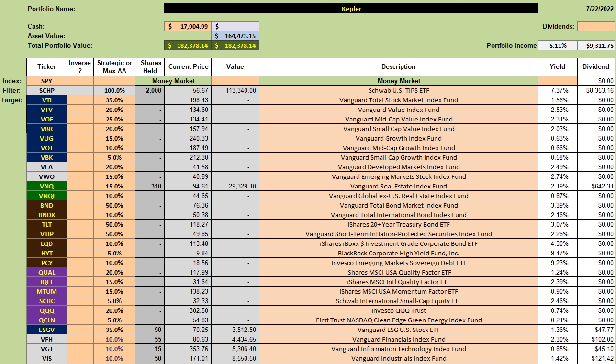Click the VNQI ticker cell
This screenshot has height=364, width=616.
pyautogui.click(x=46, y=196)
